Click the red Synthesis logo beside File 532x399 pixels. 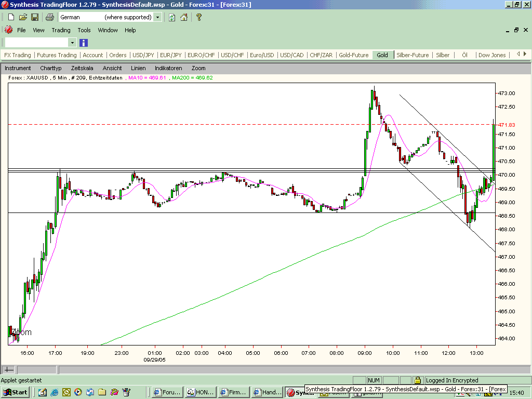tap(9, 30)
